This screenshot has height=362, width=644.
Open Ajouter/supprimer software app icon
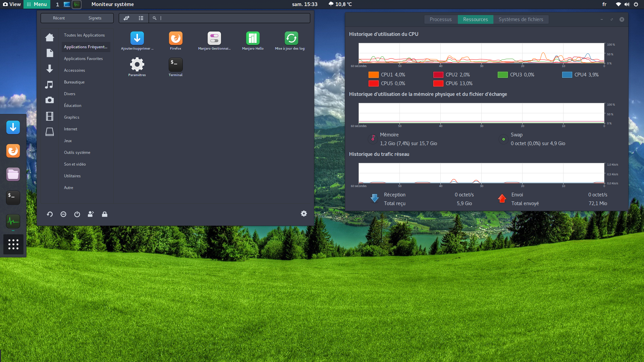click(137, 39)
